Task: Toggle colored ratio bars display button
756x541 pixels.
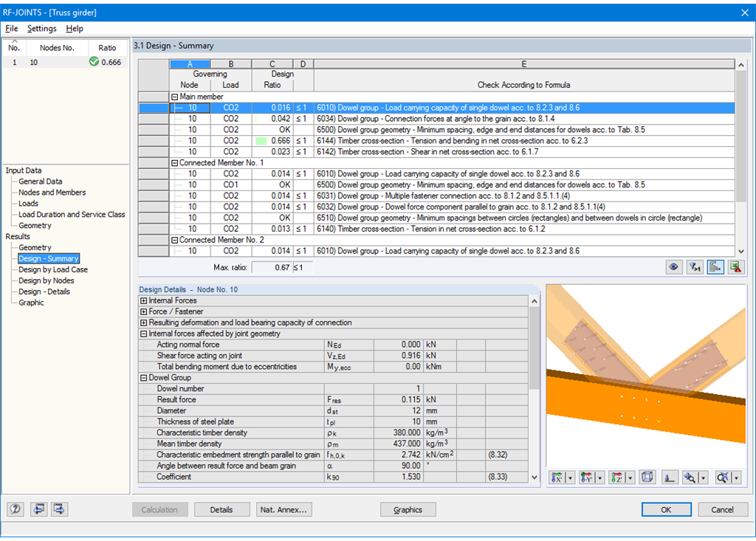Action: coord(715,267)
